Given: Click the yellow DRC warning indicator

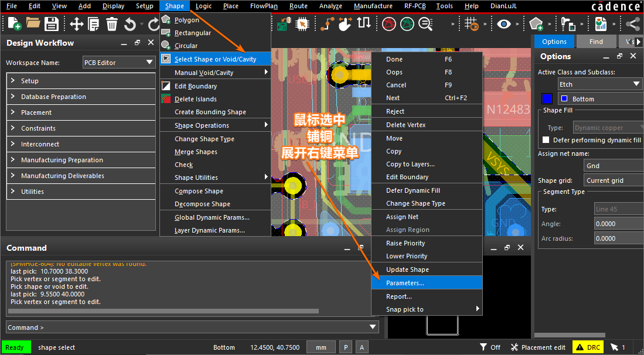Looking at the screenshot, I should 588,347.
